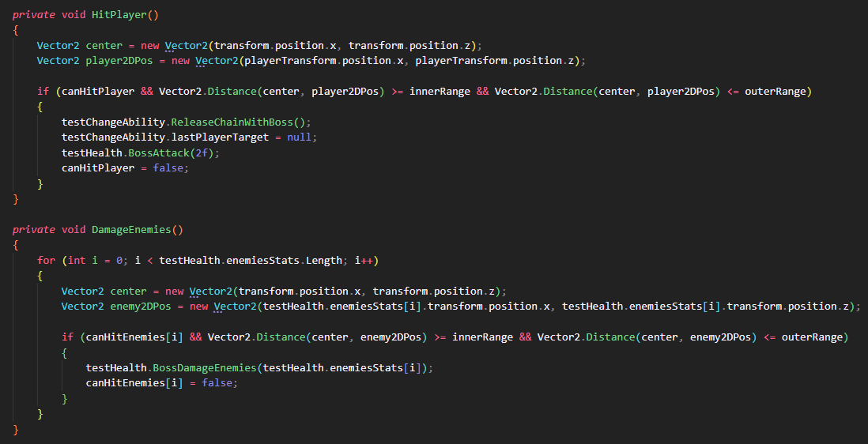Viewport: 868px width, 444px height.
Task: Click testHealth before BossAttack
Action: pyautogui.click(x=92, y=152)
